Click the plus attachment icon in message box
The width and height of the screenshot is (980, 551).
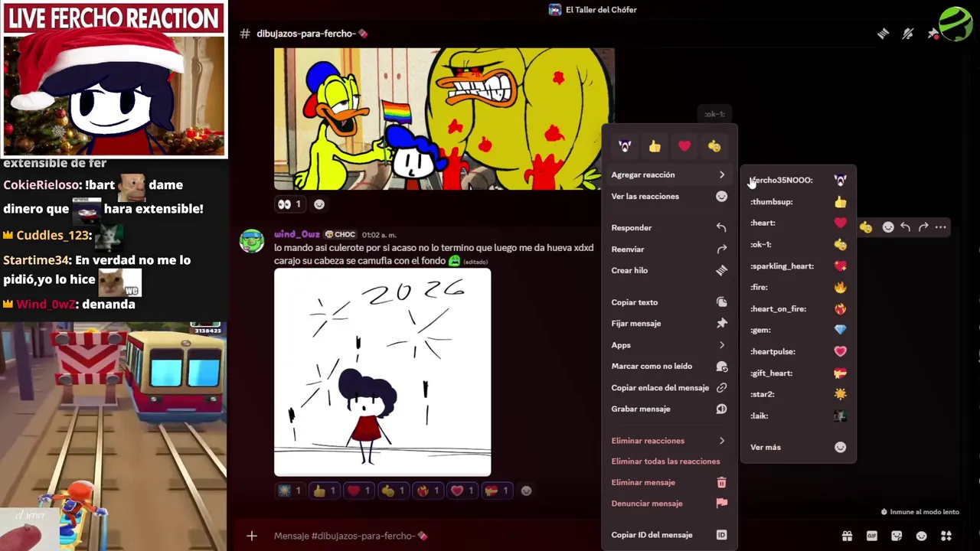(252, 536)
